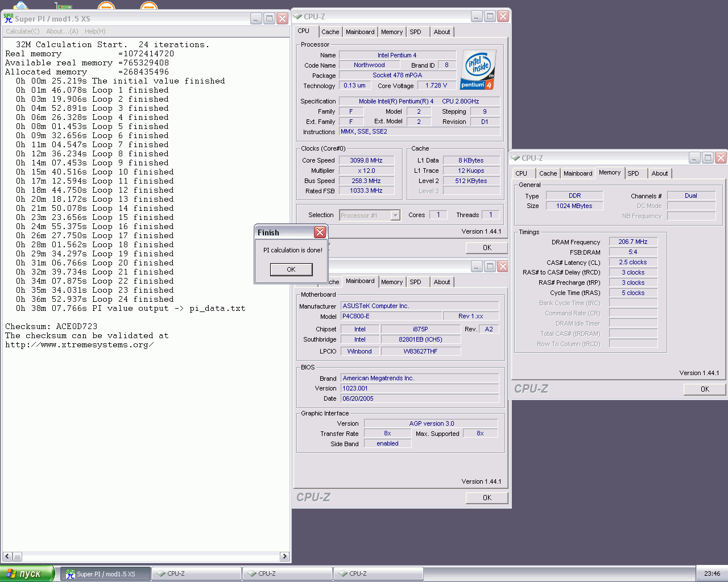Image resolution: width=728 pixels, height=582 pixels.
Task: Click the Rated FSB 1033.3 MHz value
Action: click(x=366, y=191)
